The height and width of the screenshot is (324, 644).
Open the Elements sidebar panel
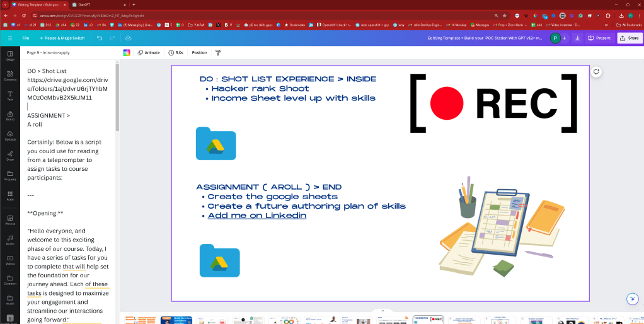10,76
